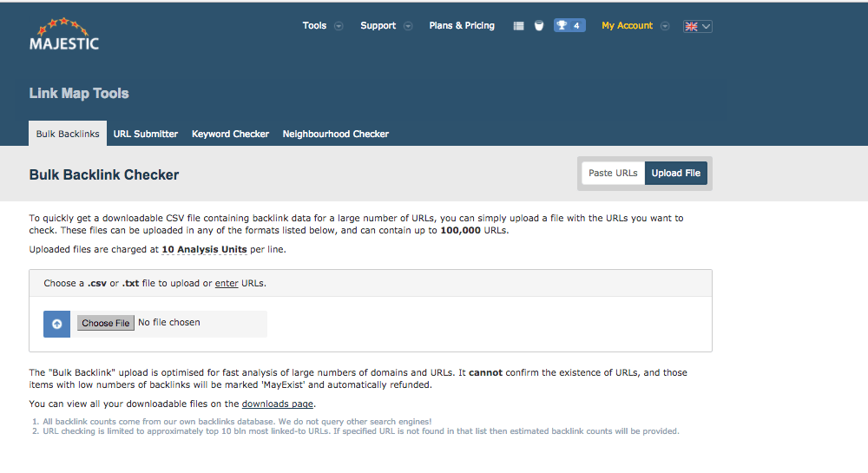
Task: Open the list icon in header
Action: click(518, 26)
